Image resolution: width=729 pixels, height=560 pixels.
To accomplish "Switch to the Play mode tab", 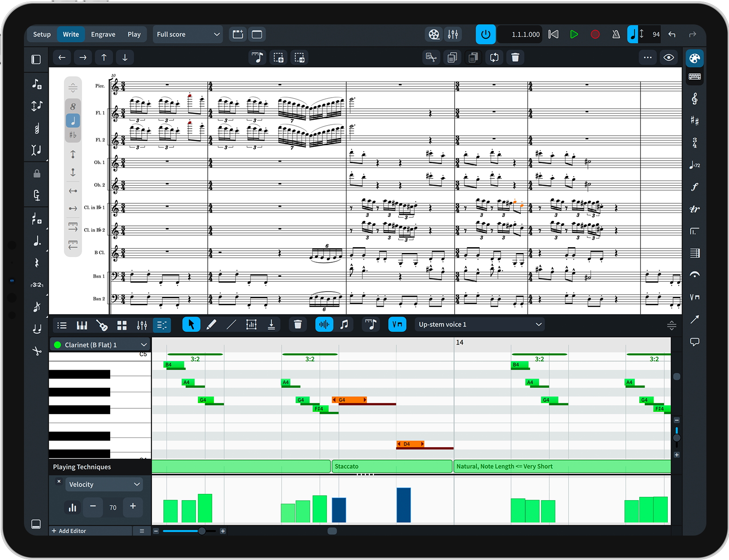I will point(134,34).
